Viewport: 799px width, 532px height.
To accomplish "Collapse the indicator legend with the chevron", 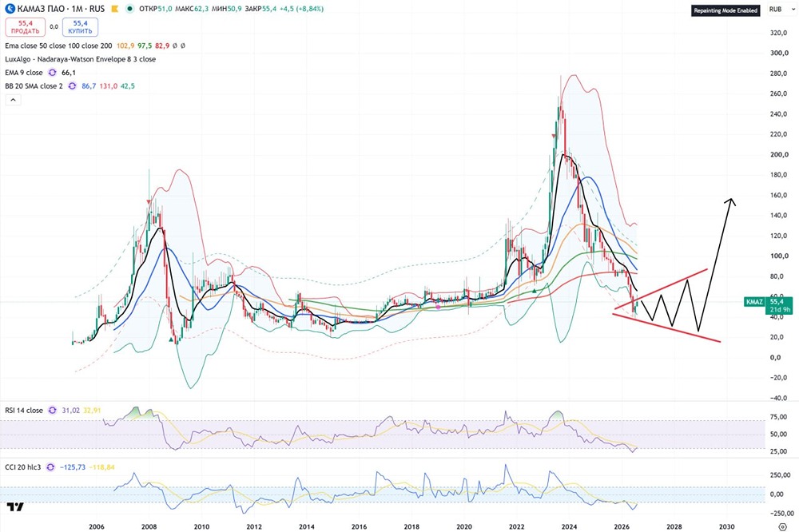I will 14,100.
